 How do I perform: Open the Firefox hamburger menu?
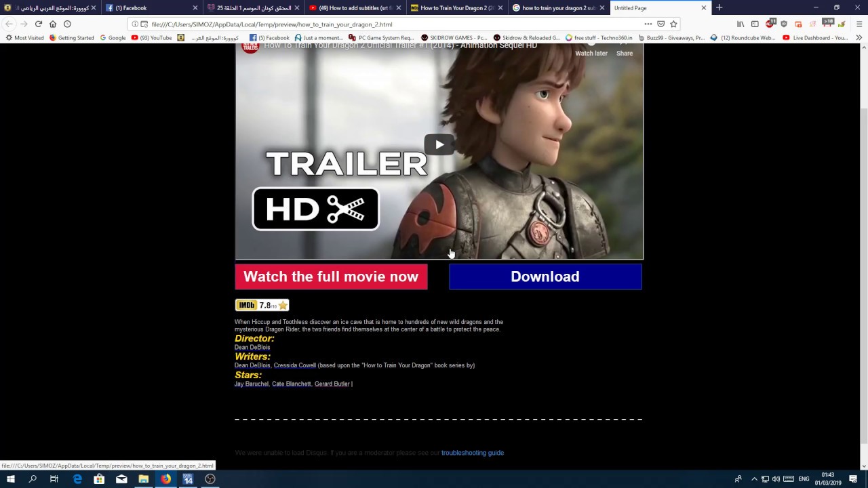click(x=859, y=24)
